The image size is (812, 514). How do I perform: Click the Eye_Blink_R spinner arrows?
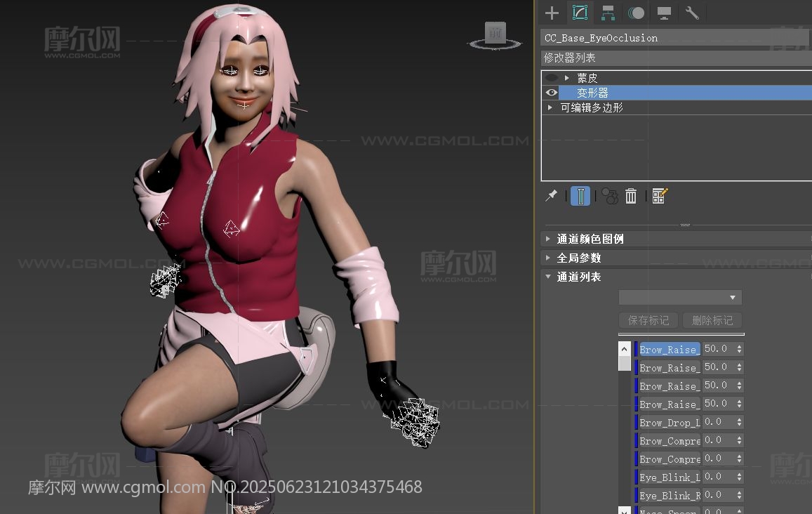click(740, 495)
